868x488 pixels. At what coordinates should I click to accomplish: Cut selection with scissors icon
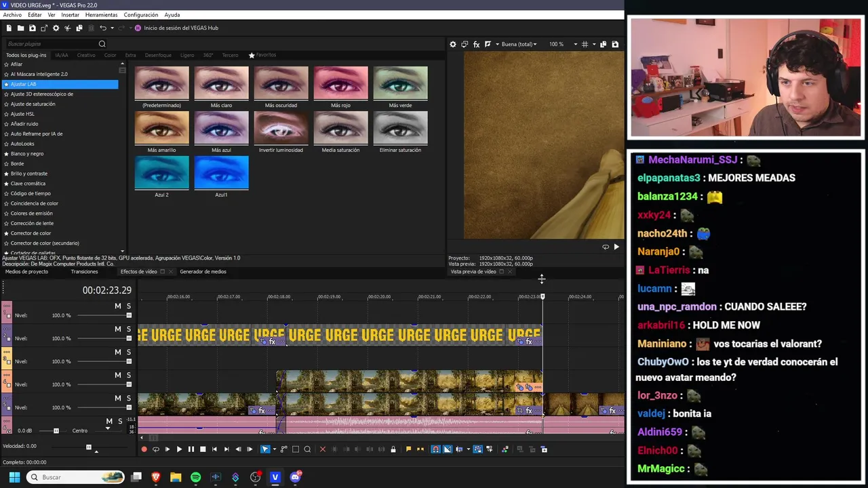coord(67,28)
